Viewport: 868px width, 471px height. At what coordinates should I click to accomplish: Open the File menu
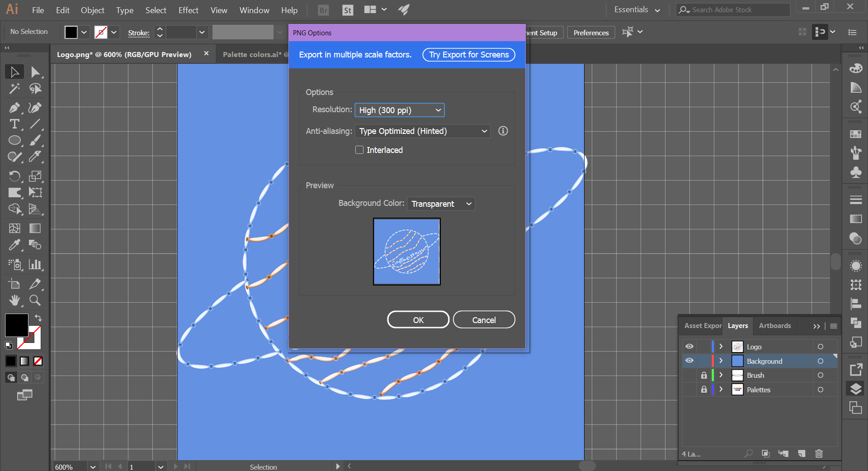click(38, 10)
